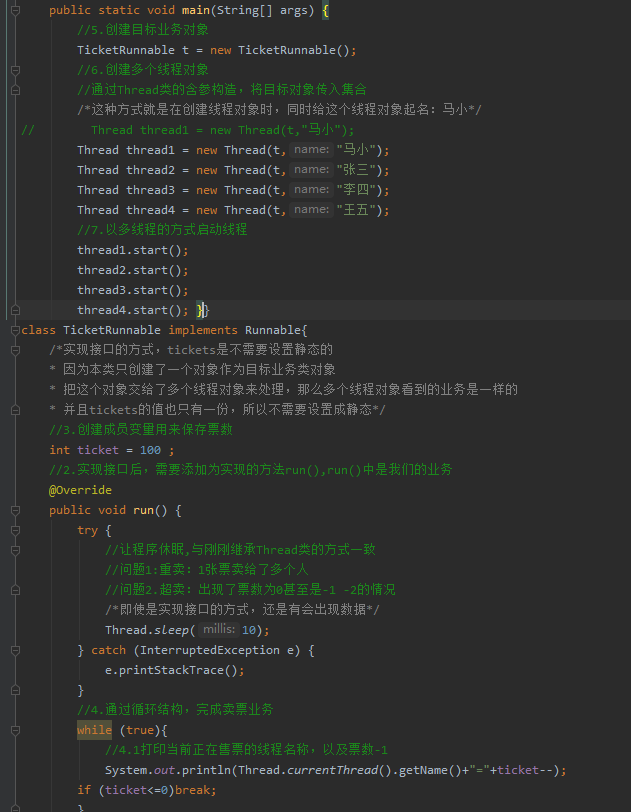Viewport: 638px width, 812px height.
Task: Click fold marker beside closing brace after printStackTrace
Action: (x=16, y=690)
